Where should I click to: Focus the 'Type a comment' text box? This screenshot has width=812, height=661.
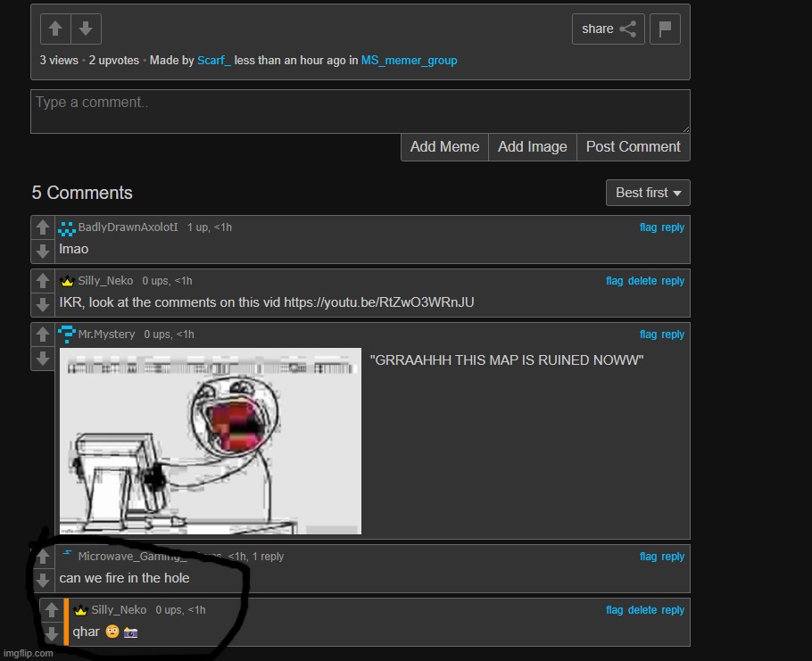[360, 112]
